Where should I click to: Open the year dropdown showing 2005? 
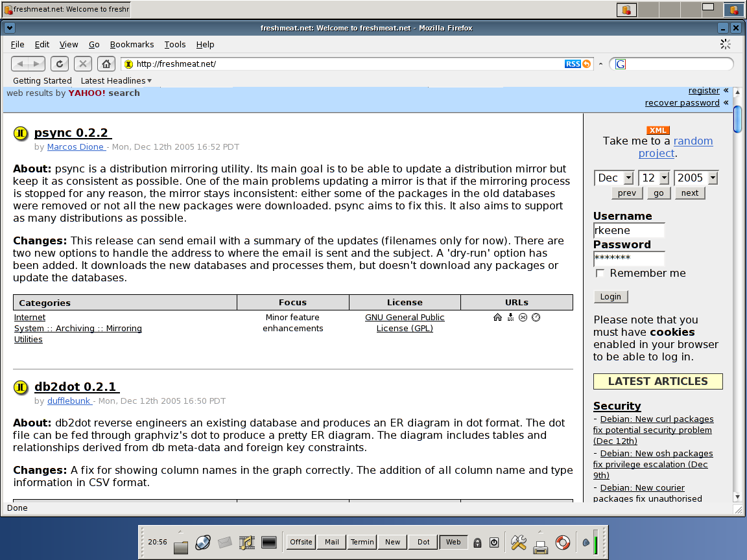696,178
